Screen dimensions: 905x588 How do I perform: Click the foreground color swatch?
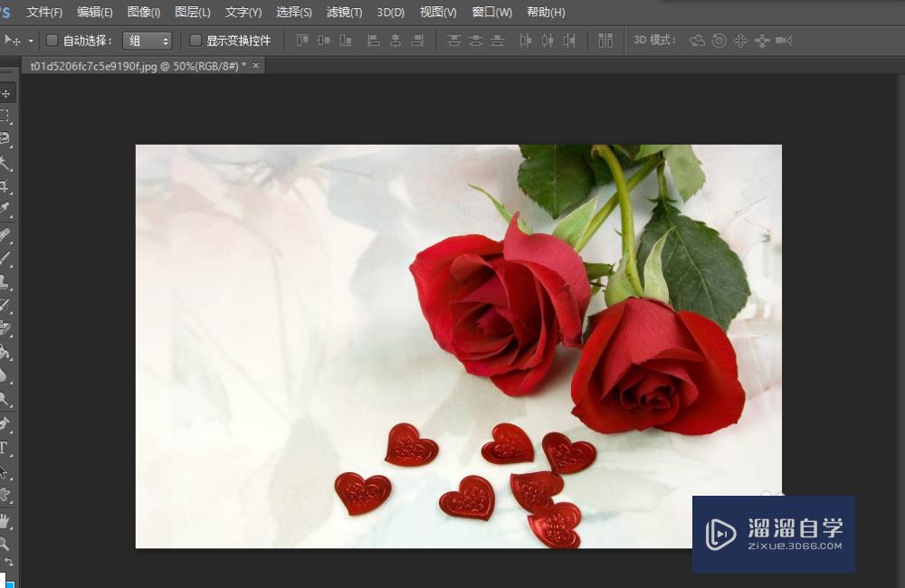point(3,580)
